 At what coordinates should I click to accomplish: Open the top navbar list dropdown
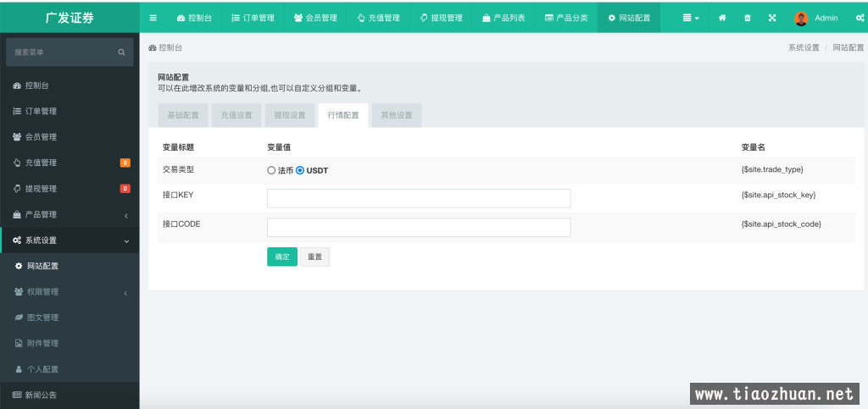tap(691, 18)
